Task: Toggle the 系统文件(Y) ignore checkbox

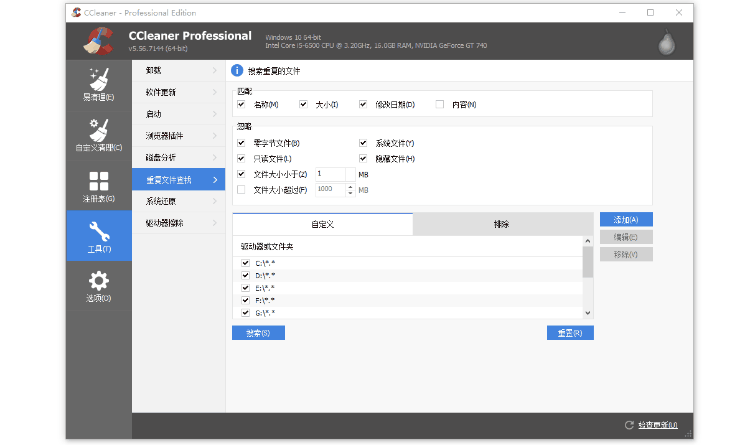Action: coord(363,143)
